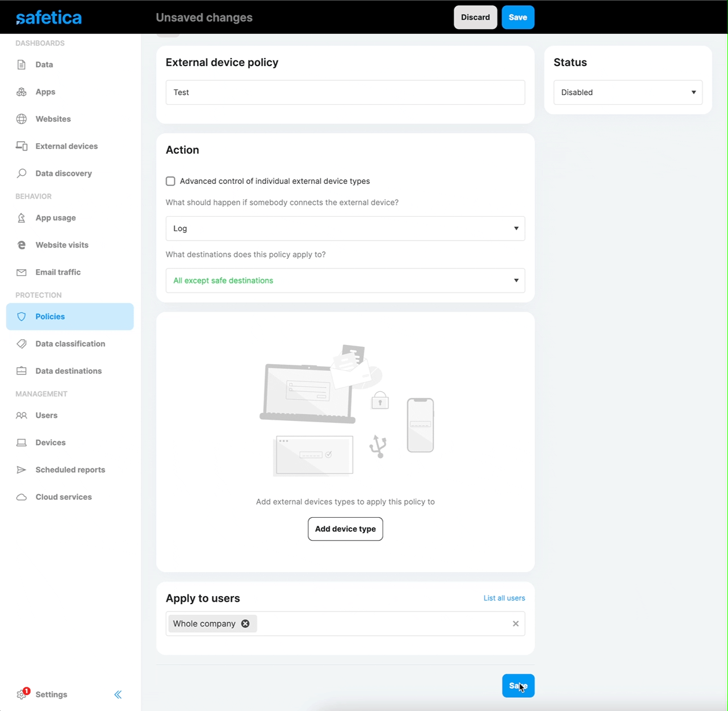
Task: Collapse sidebar with the double chevron icon
Action: click(118, 694)
